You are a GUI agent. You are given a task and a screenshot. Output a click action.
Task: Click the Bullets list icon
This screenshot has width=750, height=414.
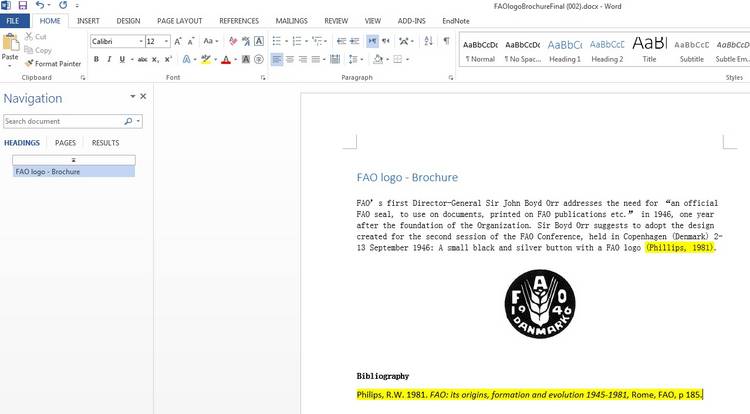point(277,41)
